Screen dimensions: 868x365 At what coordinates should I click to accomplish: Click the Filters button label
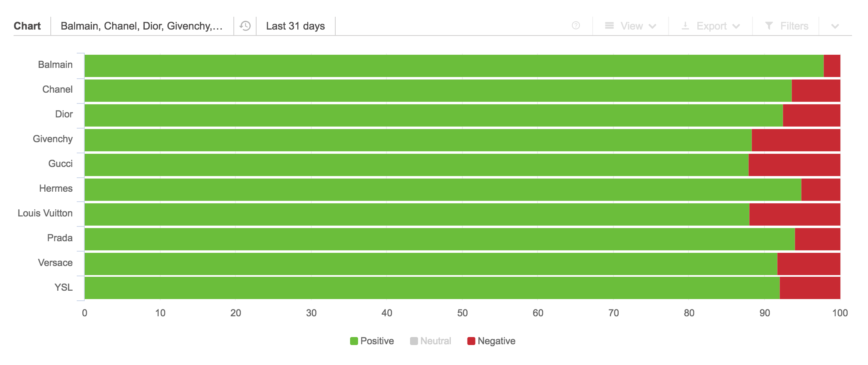pyautogui.click(x=794, y=26)
